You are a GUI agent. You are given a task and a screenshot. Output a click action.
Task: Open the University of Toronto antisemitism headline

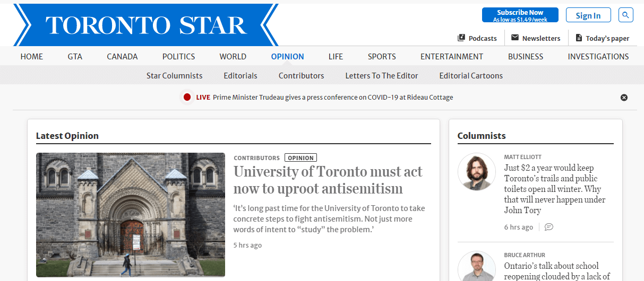(328, 180)
